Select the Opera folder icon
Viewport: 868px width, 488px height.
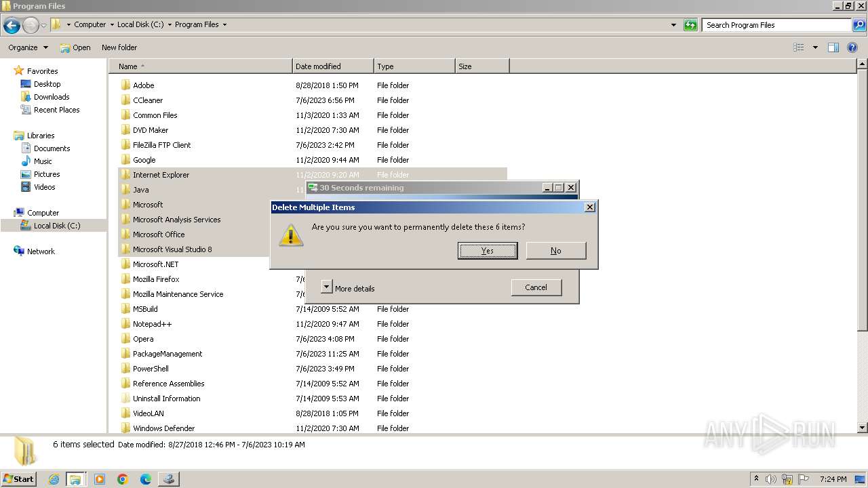[x=125, y=339]
